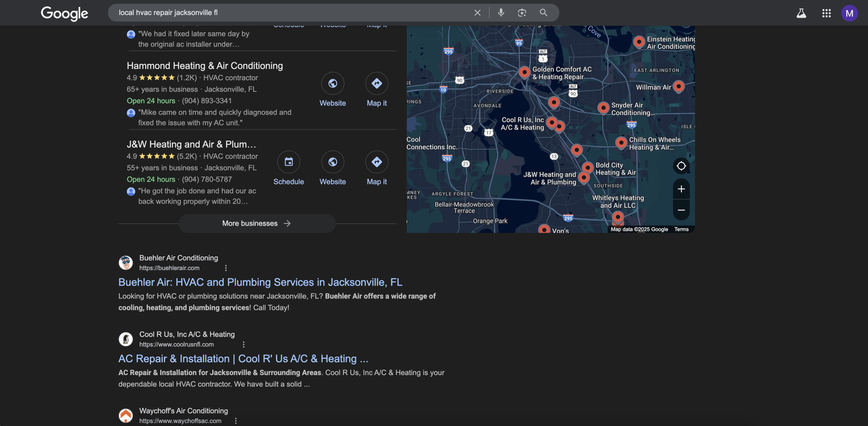Schedule with J&W Heating and Air
868x426 pixels.
pos(289,163)
